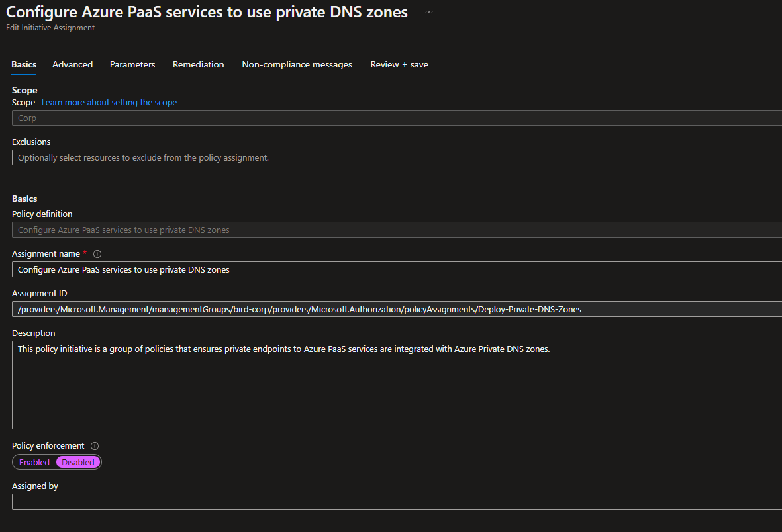Open the Parameters tab
The width and height of the screenshot is (782, 532).
[x=132, y=64]
